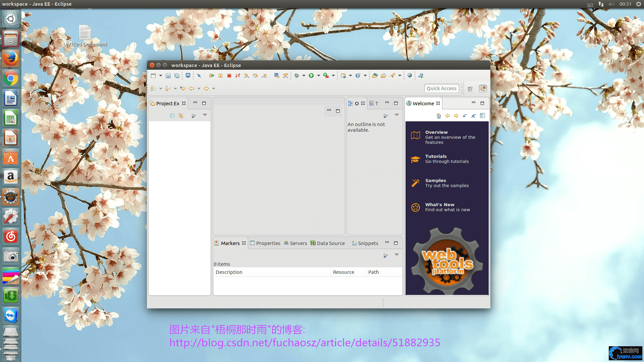The height and width of the screenshot is (362, 644).
Task: Toggle Link with Editor in Project Explorer
Action: point(181,116)
